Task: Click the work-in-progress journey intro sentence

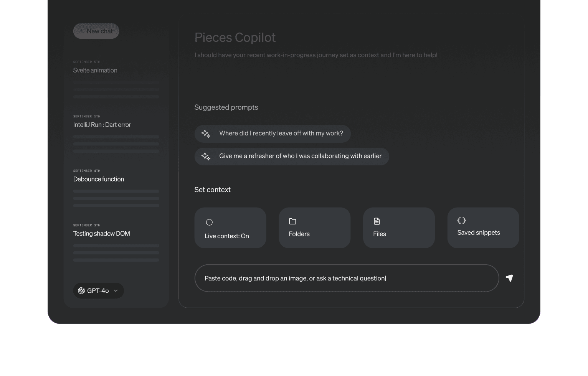Action: [316, 55]
